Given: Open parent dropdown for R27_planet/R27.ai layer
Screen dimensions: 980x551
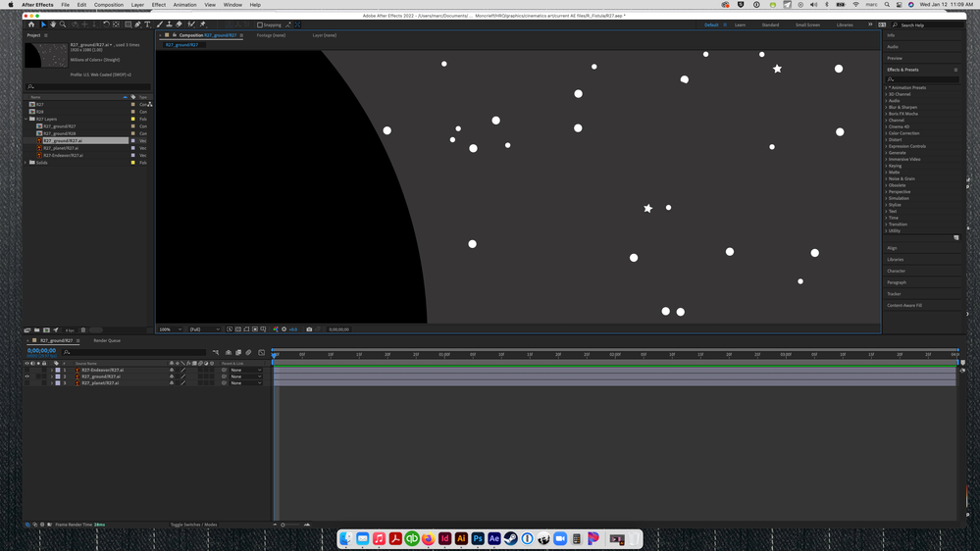Looking at the screenshot, I should (245, 383).
